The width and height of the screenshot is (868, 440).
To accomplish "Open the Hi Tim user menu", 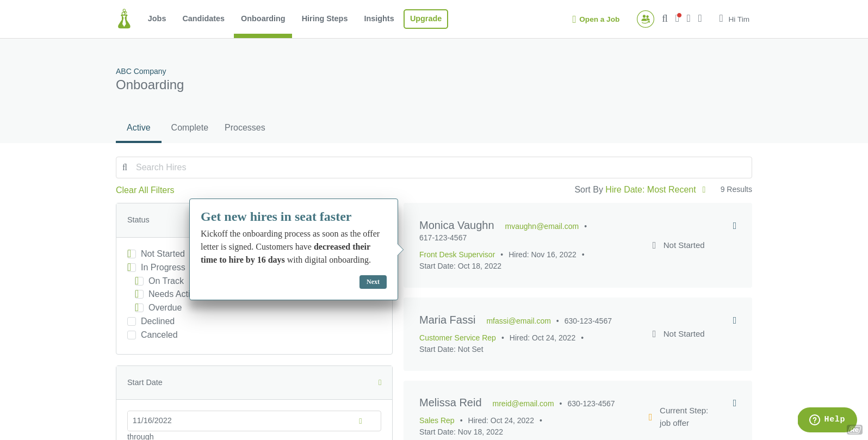I will coord(734,19).
